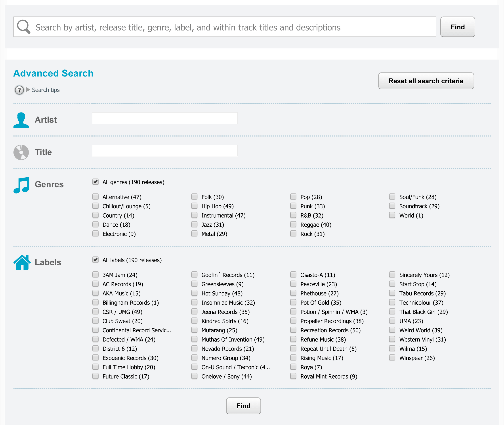Click the disc icon beside Title

(x=21, y=152)
